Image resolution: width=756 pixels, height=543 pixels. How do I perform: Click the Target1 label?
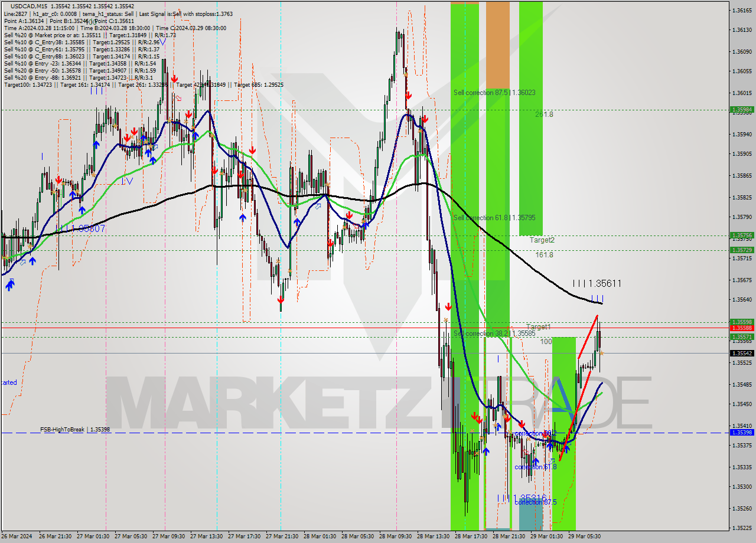pyautogui.click(x=538, y=326)
